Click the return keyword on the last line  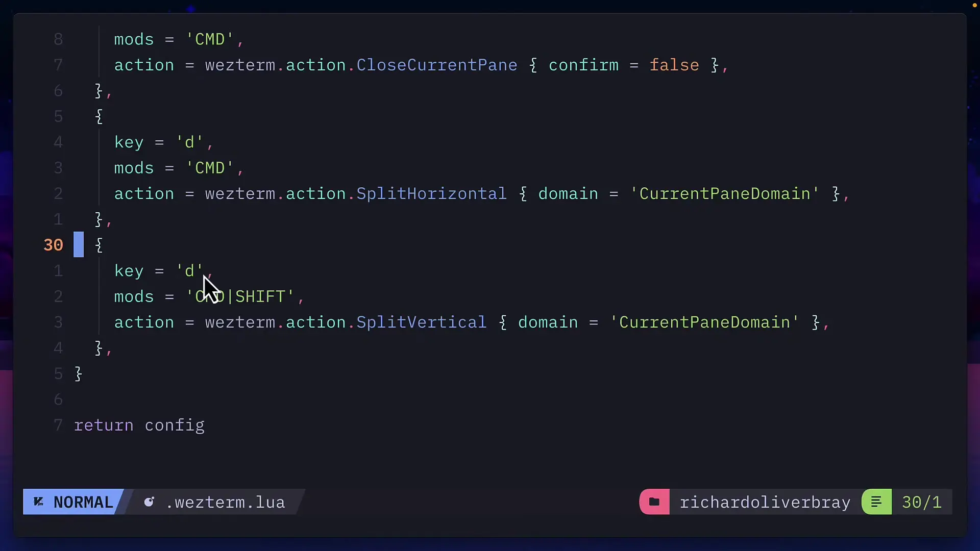(x=104, y=425)
